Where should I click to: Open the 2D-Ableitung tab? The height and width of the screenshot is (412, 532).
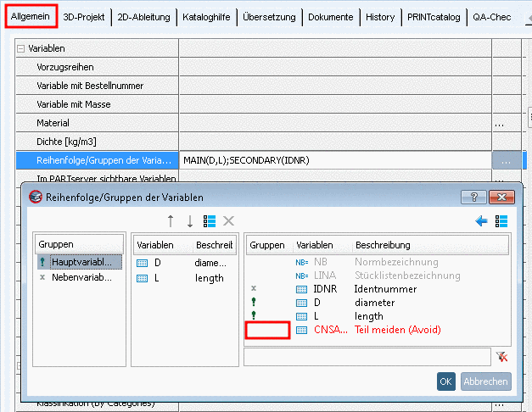(143, 17)
